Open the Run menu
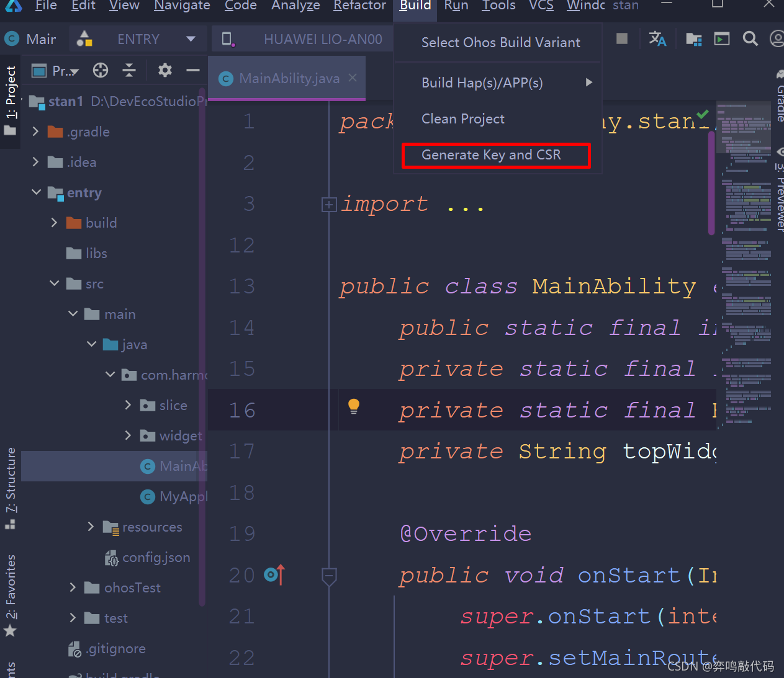Screen dimensions: 784x678 pos(456,6)
